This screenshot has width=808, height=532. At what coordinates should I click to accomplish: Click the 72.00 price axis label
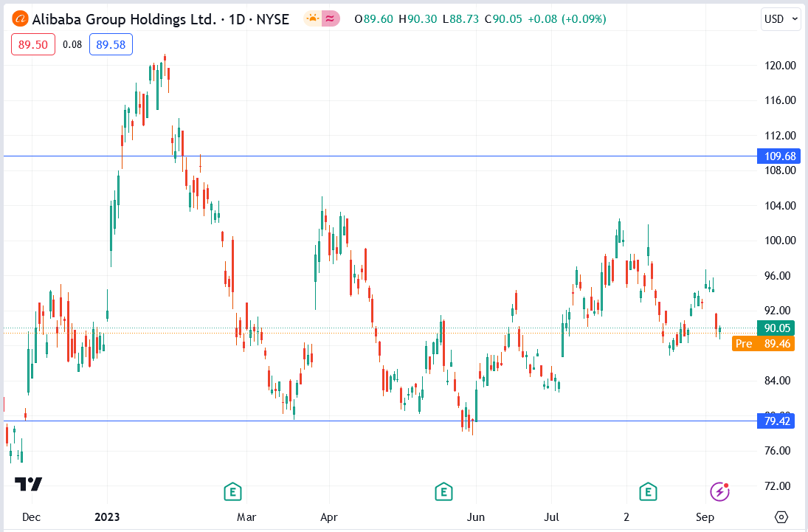click(778, 486)
